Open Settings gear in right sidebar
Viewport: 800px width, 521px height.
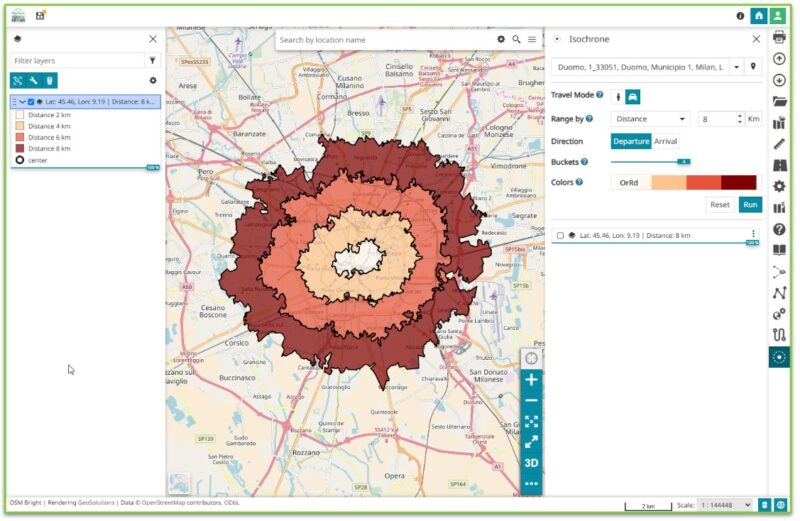coord(779,186)
